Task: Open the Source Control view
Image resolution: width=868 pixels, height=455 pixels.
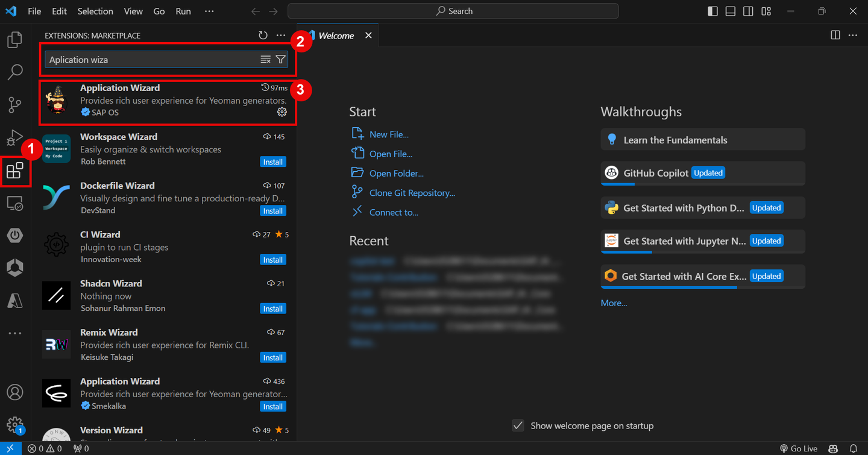Action: (15, 105)
